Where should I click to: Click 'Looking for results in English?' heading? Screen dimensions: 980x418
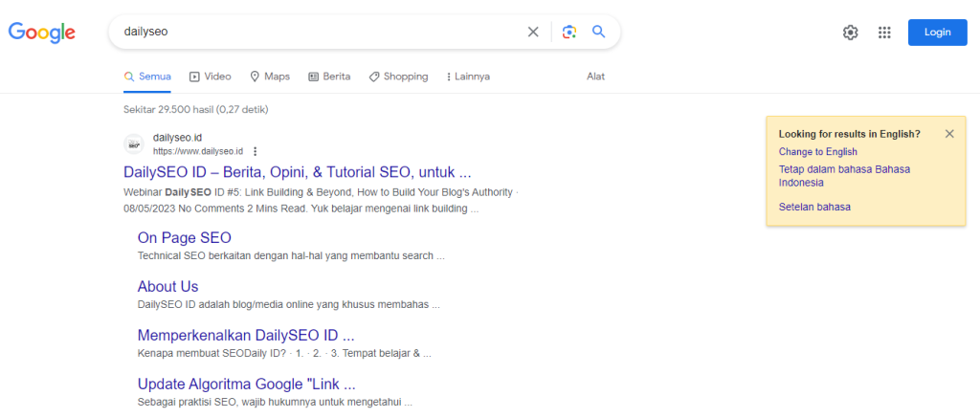[x=850, y=134]
